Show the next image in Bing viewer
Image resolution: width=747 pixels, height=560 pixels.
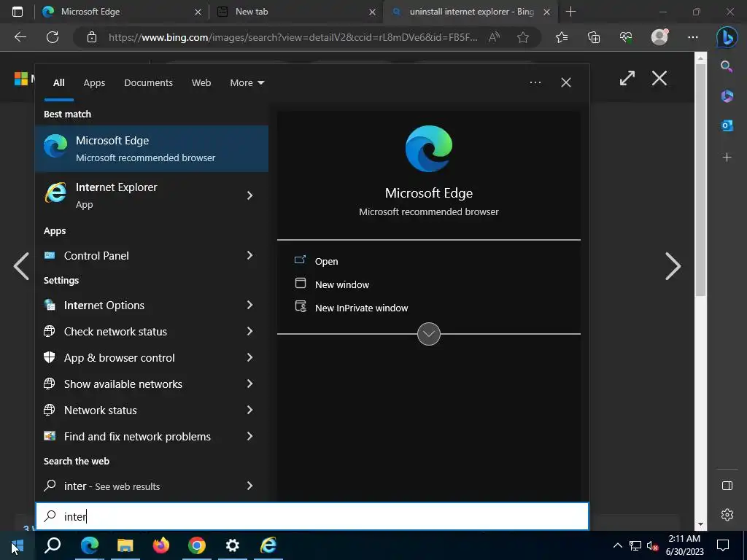click(x=673, y=265)
